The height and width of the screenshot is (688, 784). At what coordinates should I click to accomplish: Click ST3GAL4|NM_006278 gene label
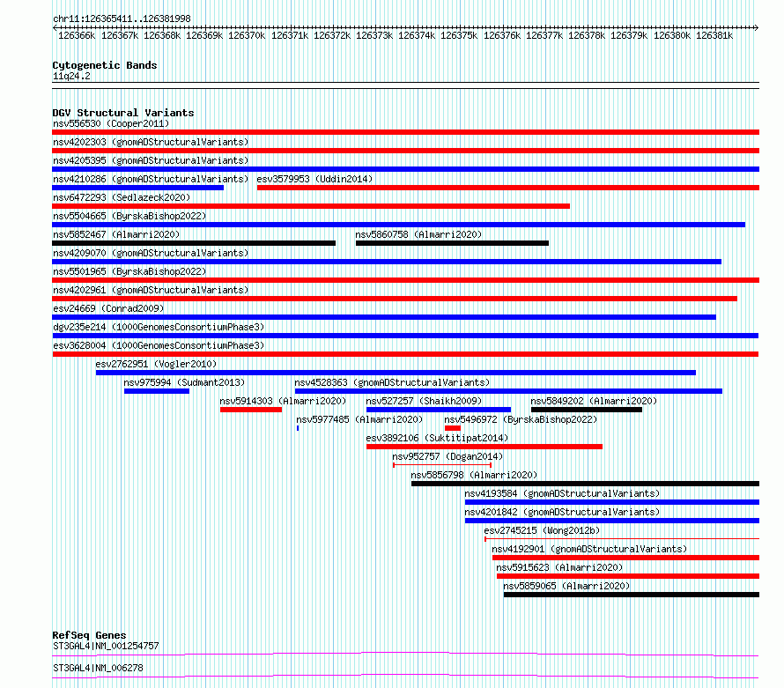click(x=98, y=668)
